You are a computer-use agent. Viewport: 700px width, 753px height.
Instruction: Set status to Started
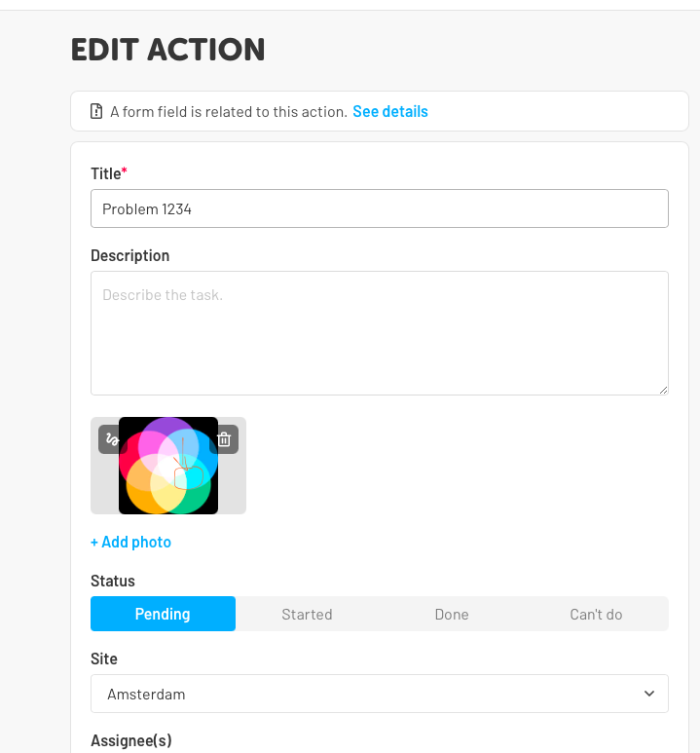(x=308, y=614)
